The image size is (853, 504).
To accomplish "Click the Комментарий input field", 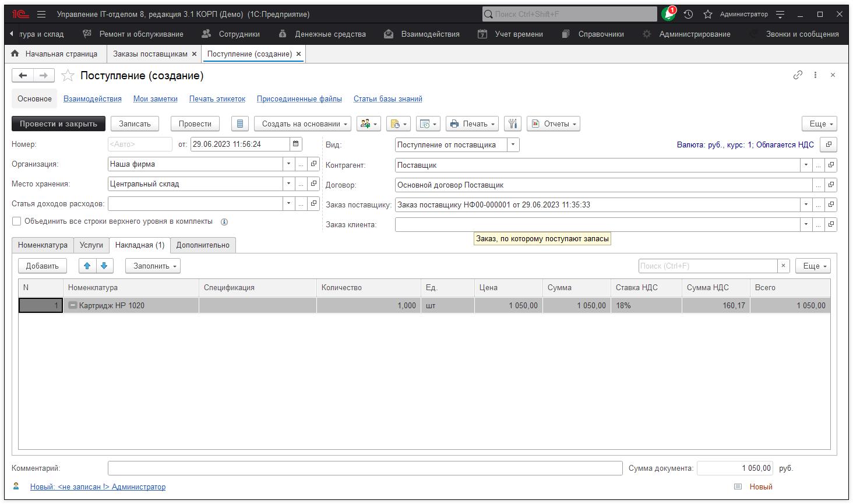I will point(365,468).
